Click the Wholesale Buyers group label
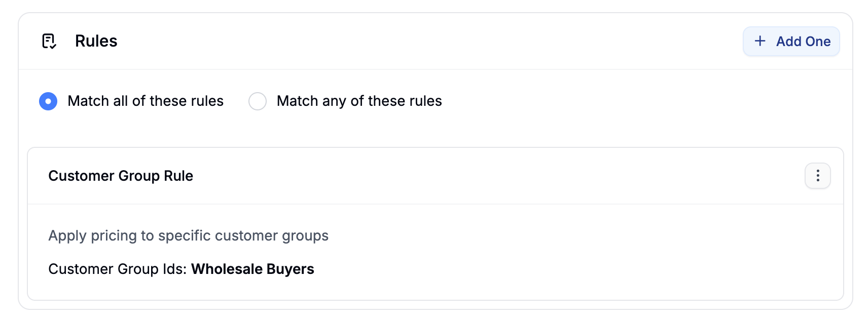868x319 pixels. [252, 269]
